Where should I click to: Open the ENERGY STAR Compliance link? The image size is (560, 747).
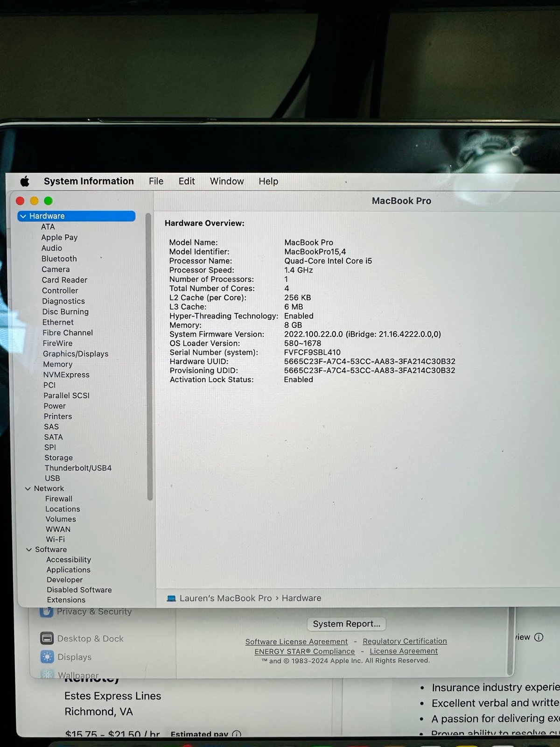[x=304, y=652]
